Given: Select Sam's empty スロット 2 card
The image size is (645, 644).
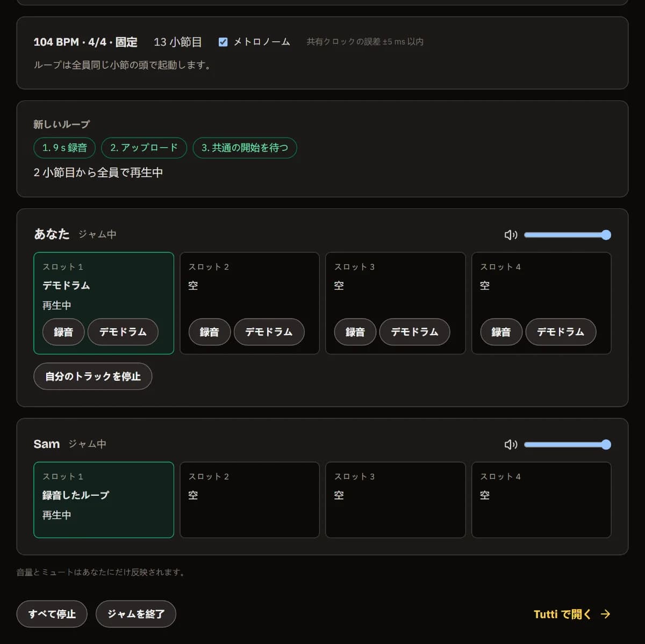Looking at the screenshot, I should [249, 500].
